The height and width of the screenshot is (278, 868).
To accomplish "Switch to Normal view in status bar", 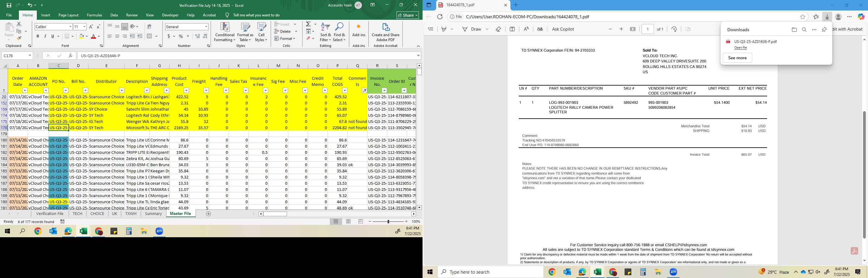I will 336,221.
